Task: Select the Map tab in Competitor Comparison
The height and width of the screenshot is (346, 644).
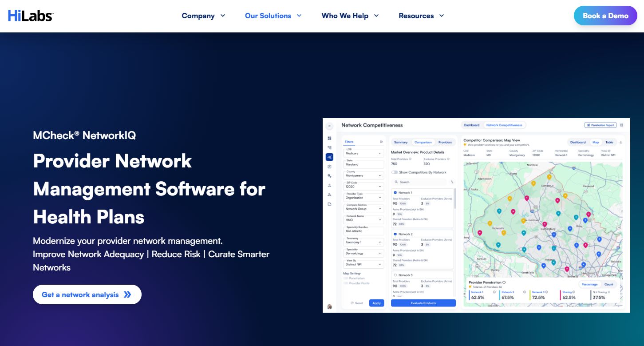Action: coord(596,142)
